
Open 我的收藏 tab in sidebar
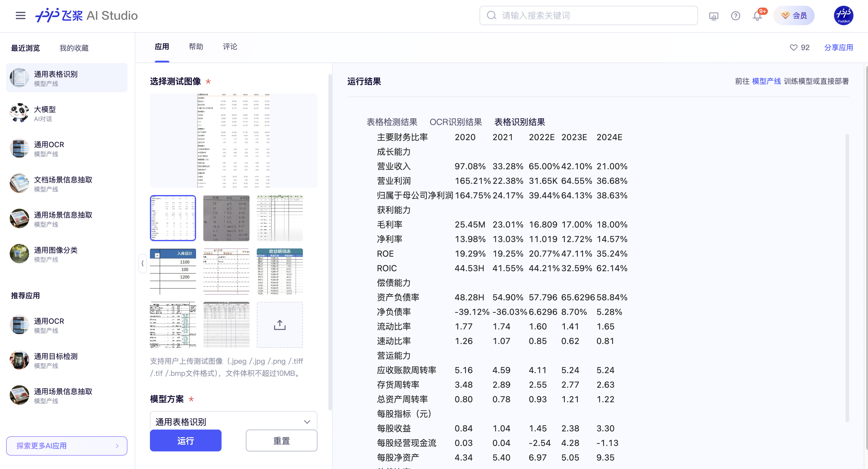(74, 48)
